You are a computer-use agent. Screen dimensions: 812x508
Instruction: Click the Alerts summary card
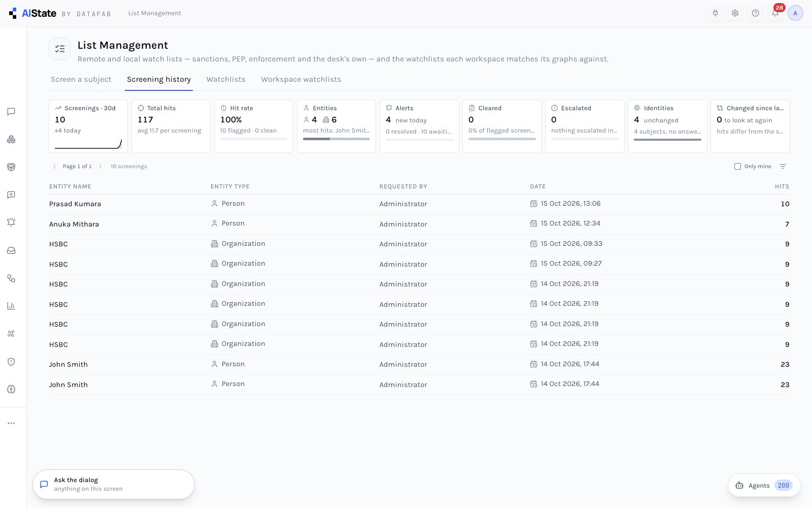(420, 126)
